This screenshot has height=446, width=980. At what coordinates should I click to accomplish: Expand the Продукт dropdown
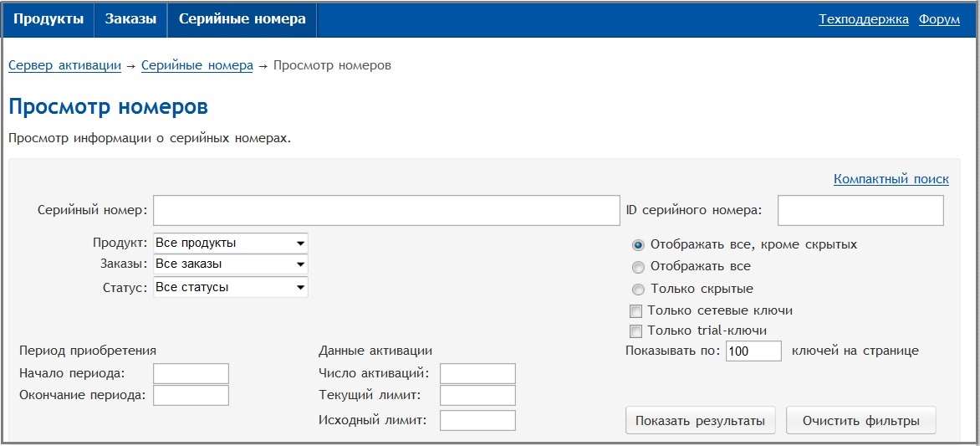click(x=231, y=243)
